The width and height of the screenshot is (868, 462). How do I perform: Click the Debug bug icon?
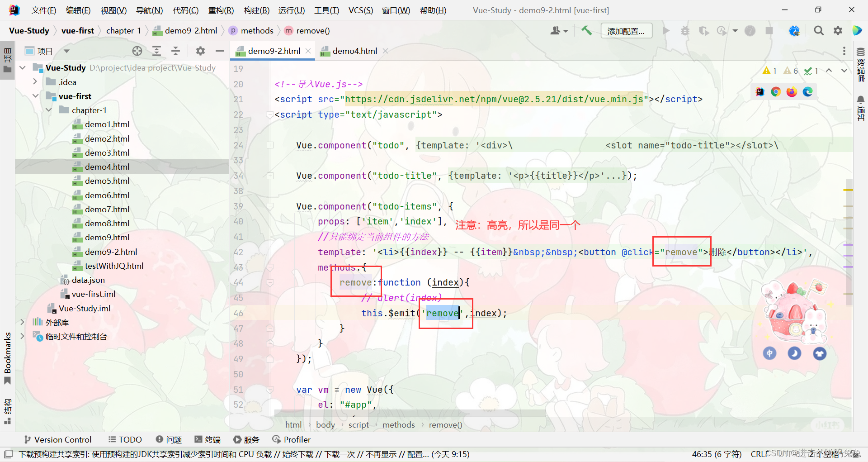click(685, 31)
